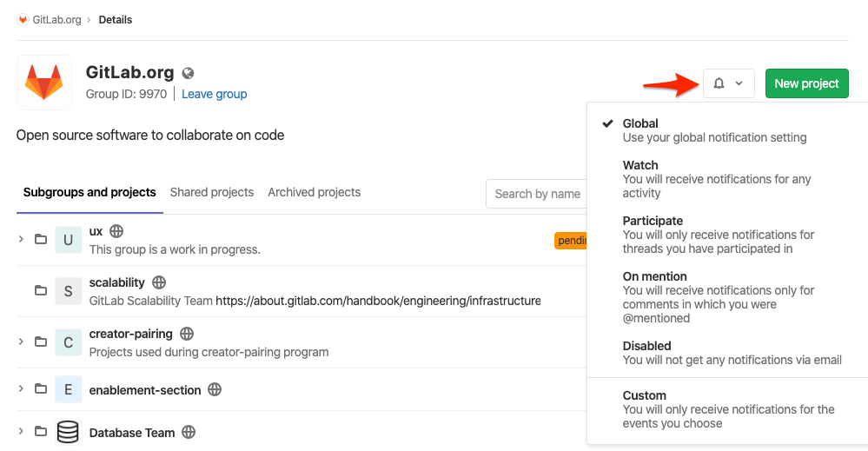Click the Search by name field
The height and width of the screenshot is (451, 868).
(537, 194)
